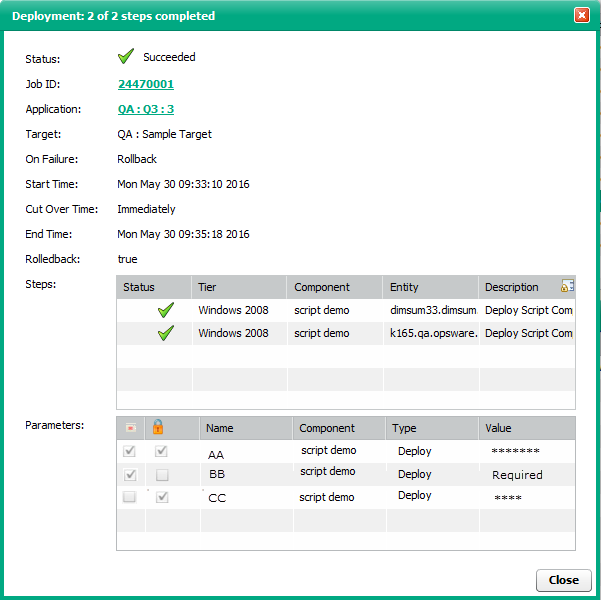This screenshot has width=601, height=600.
Task: Open the QA : Q3 : 3 application link
Action: pos(146,110)
